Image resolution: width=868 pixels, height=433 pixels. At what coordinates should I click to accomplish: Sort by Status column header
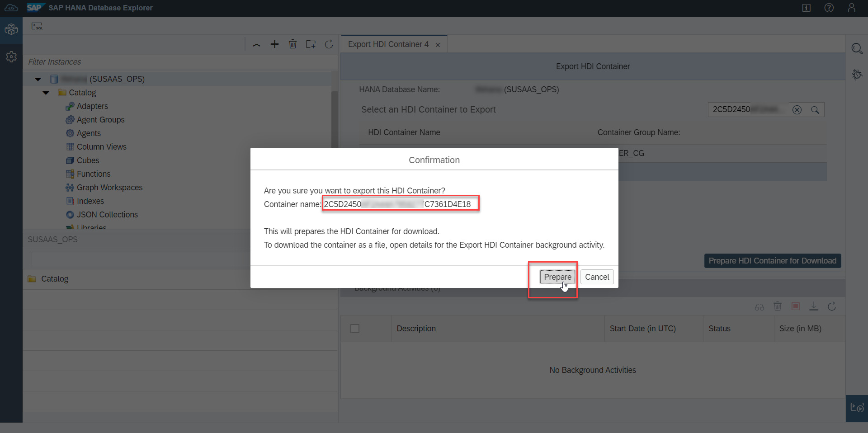[x=739, y=329]
